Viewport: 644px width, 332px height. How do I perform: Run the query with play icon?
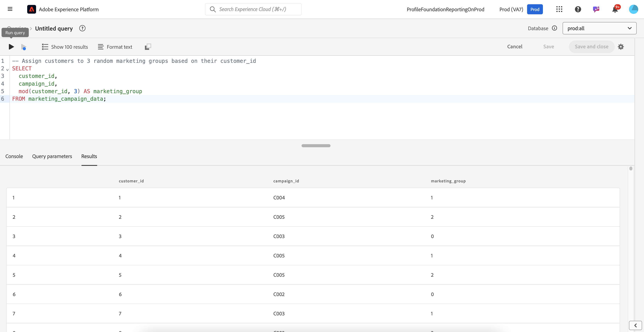(x=11, y=47)
